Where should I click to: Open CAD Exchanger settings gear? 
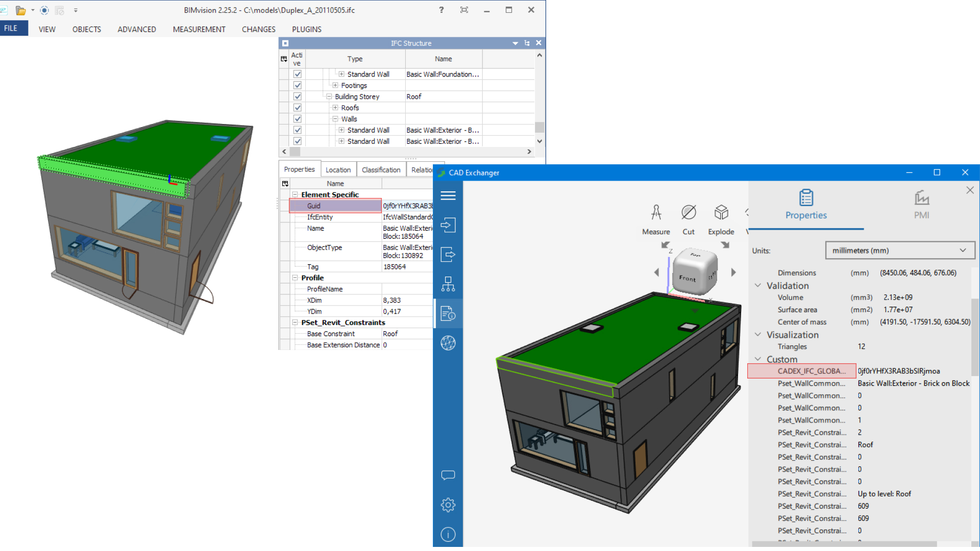point(448,505)
